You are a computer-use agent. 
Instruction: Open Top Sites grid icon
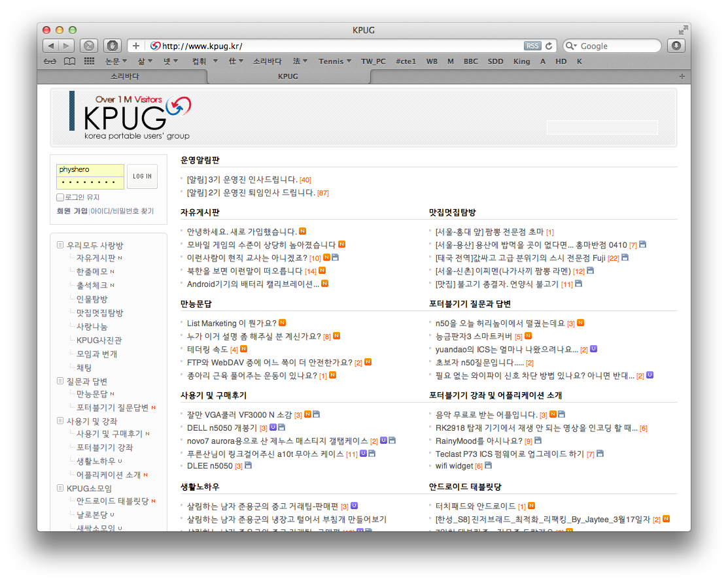point(89,61)
